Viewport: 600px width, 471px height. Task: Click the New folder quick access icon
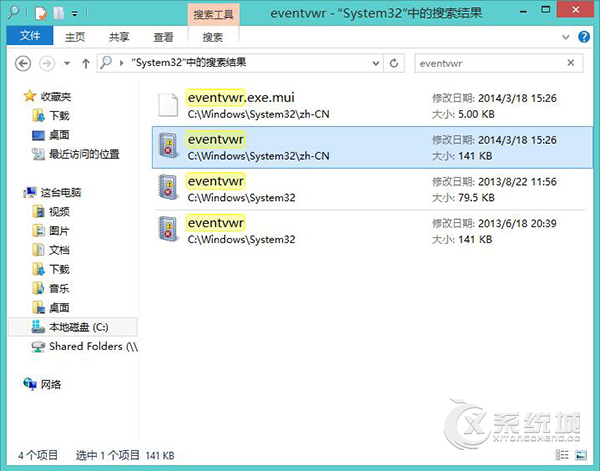click(x=59, y=14)
